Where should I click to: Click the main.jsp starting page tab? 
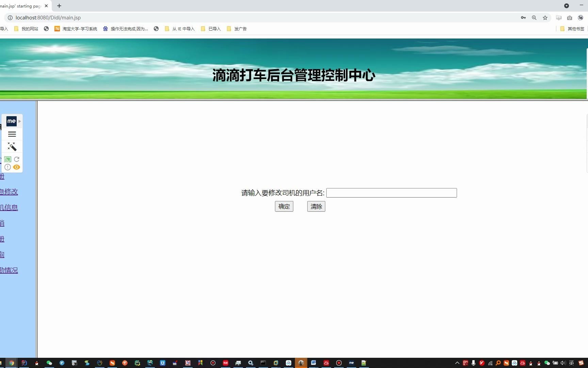[x=20, y=6]
